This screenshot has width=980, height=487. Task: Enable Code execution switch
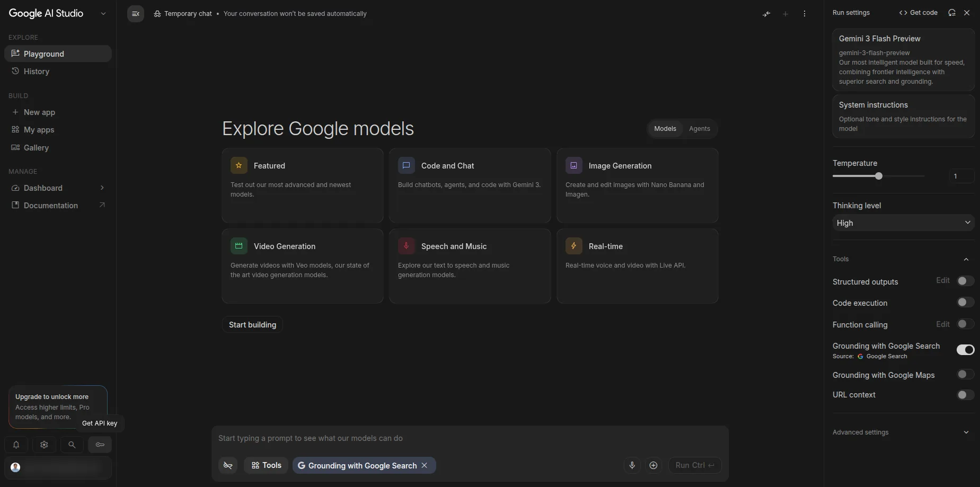pyautogui.click(x=965, y=303)
